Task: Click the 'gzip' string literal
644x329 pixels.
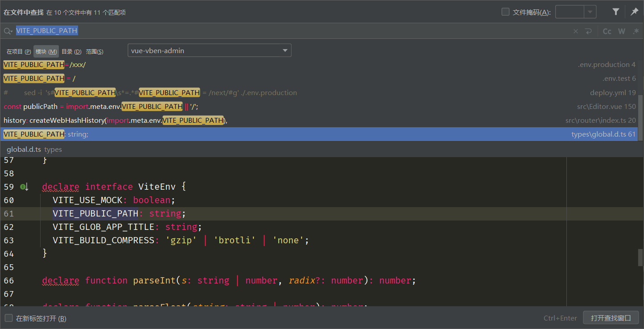Action: 182,240
